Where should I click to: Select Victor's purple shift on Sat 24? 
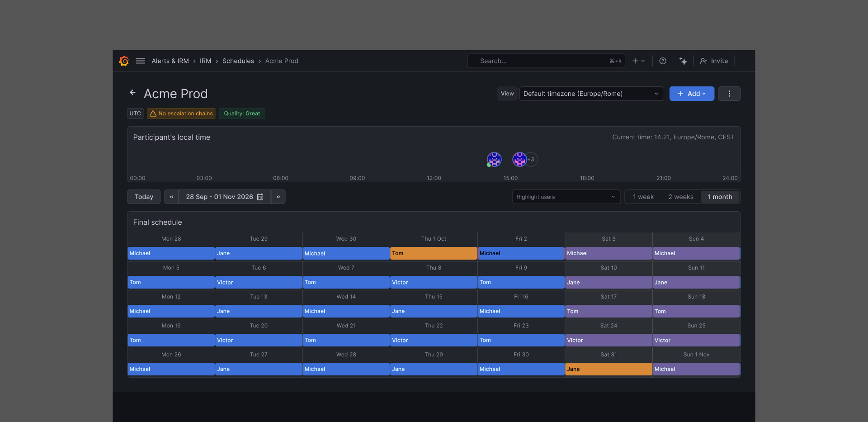tap(609, 340)
